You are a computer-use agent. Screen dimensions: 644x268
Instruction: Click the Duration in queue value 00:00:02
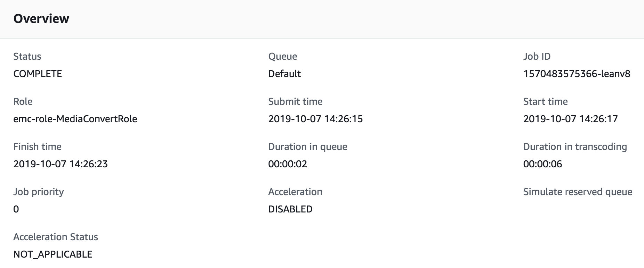[288, 164]
